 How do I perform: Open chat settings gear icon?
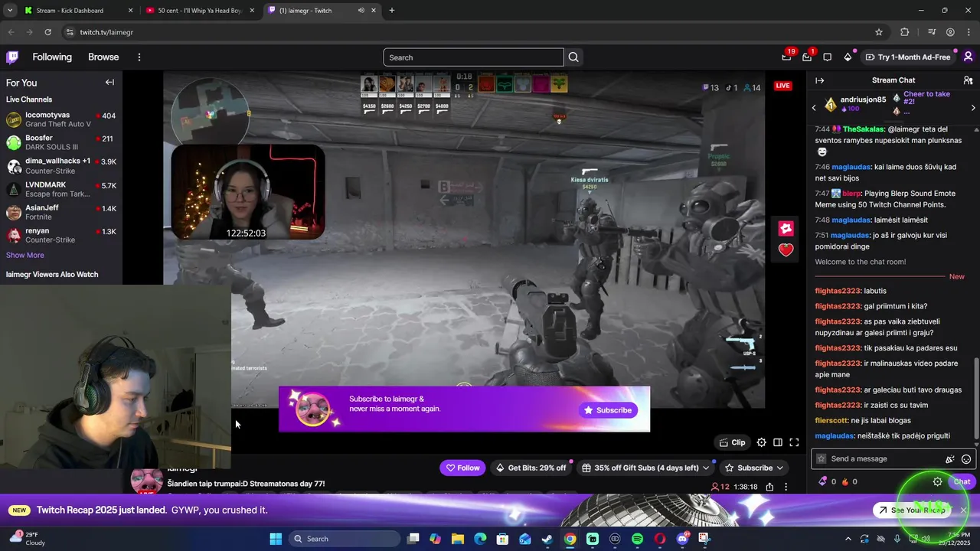(937, 481)
